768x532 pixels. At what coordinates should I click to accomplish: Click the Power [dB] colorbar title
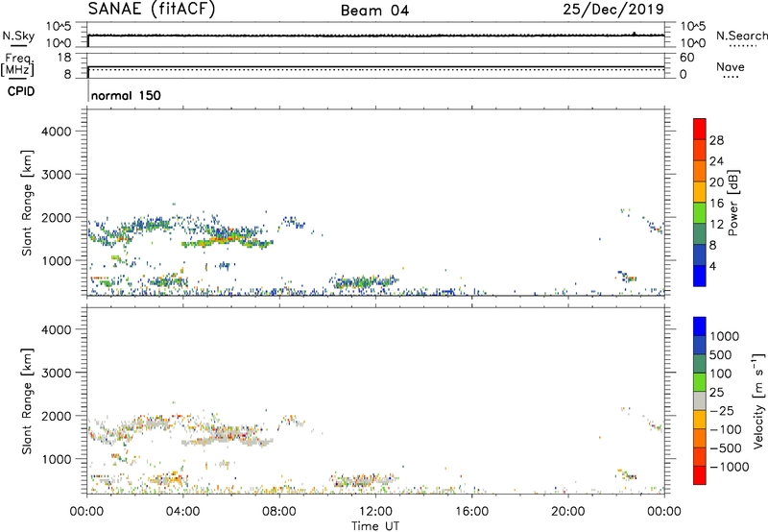point(733,203)
